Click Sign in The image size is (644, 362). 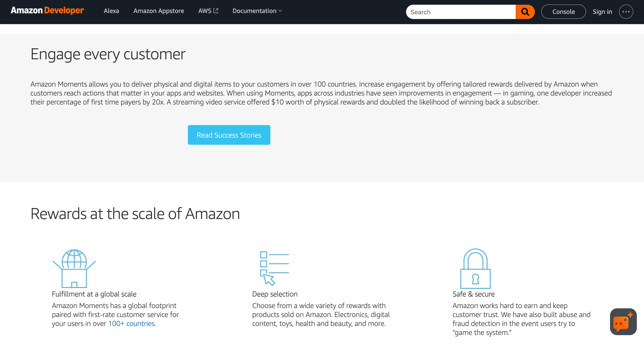[x=602, y=11]
